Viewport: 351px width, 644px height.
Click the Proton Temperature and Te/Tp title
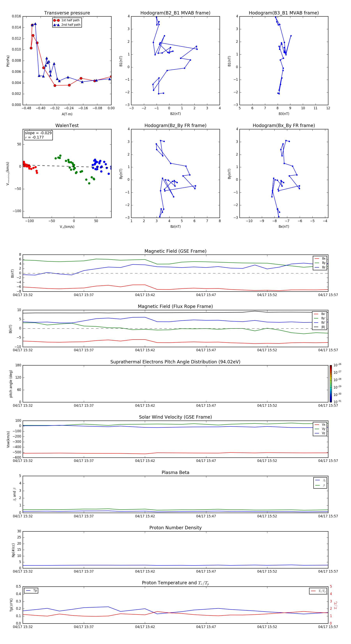click(175, 583)
